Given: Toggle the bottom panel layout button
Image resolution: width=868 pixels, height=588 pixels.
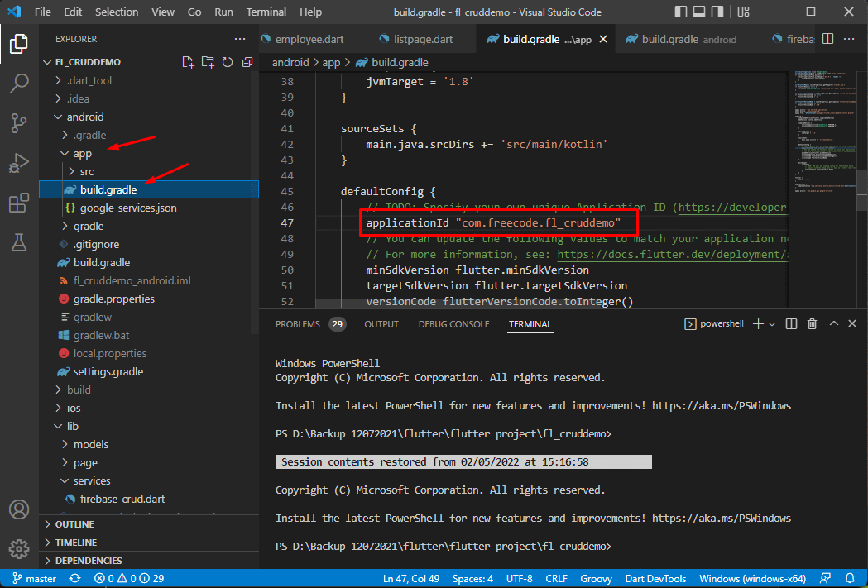Looking at the screenshot, I should click(699, 12).
